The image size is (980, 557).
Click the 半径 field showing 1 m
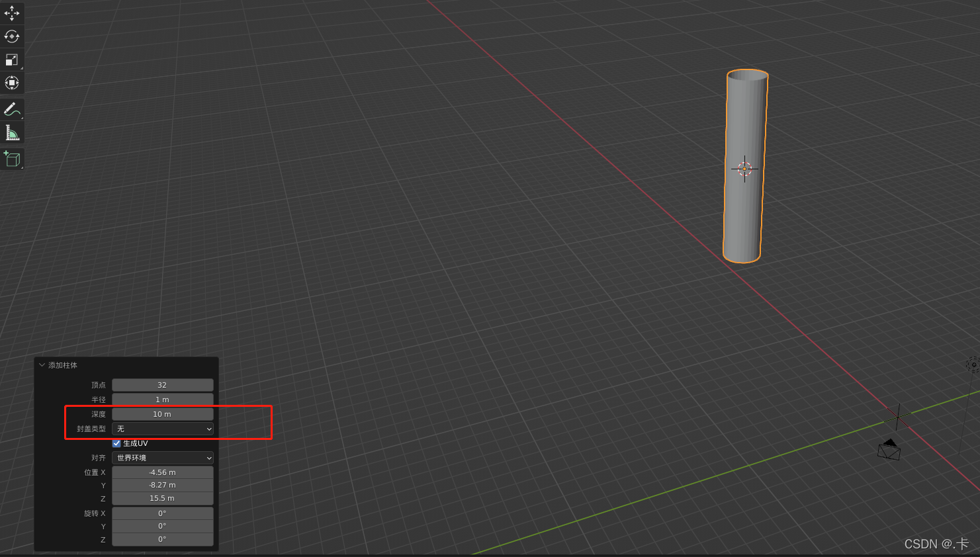(163, 400)
